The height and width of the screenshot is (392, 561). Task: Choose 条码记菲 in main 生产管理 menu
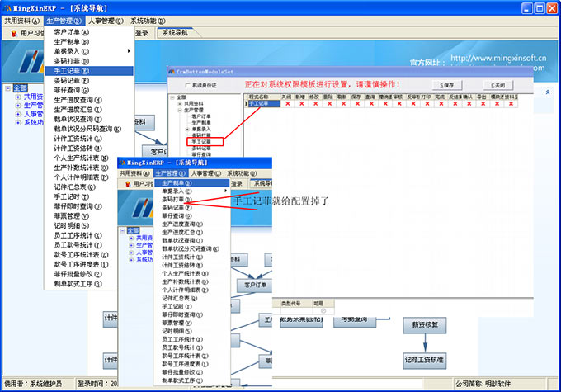point(89,81)
